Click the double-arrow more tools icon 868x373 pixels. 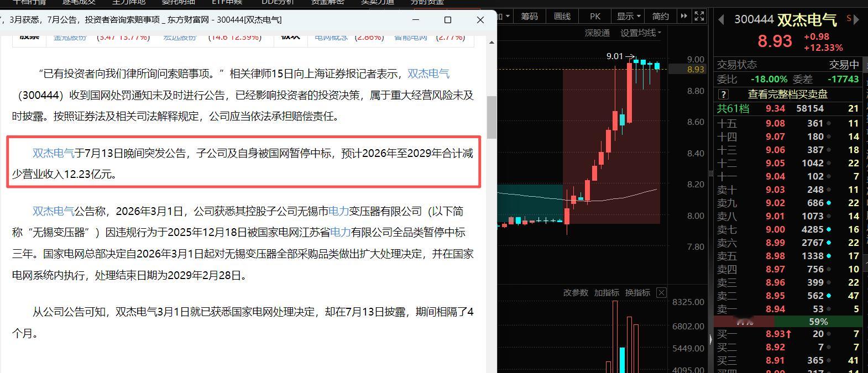(x=684, y=17)
